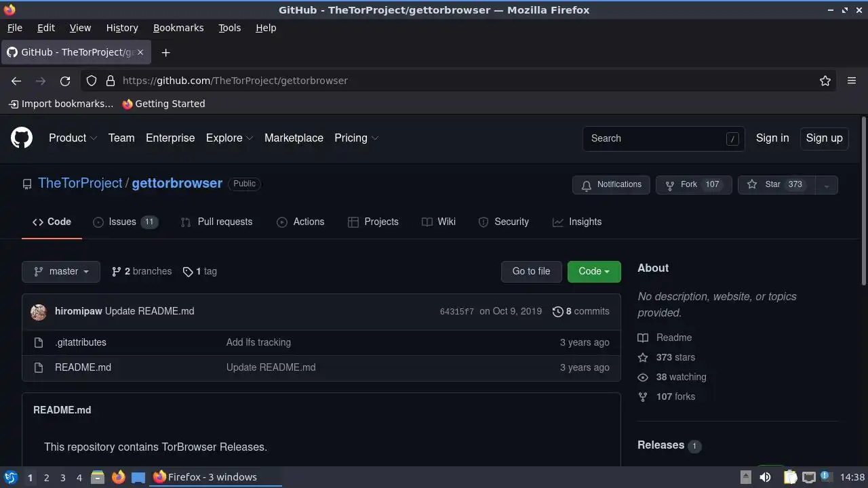Reload the page with the refresh icon
This screenshot has height=488, width=868.
tap(65, 81)
